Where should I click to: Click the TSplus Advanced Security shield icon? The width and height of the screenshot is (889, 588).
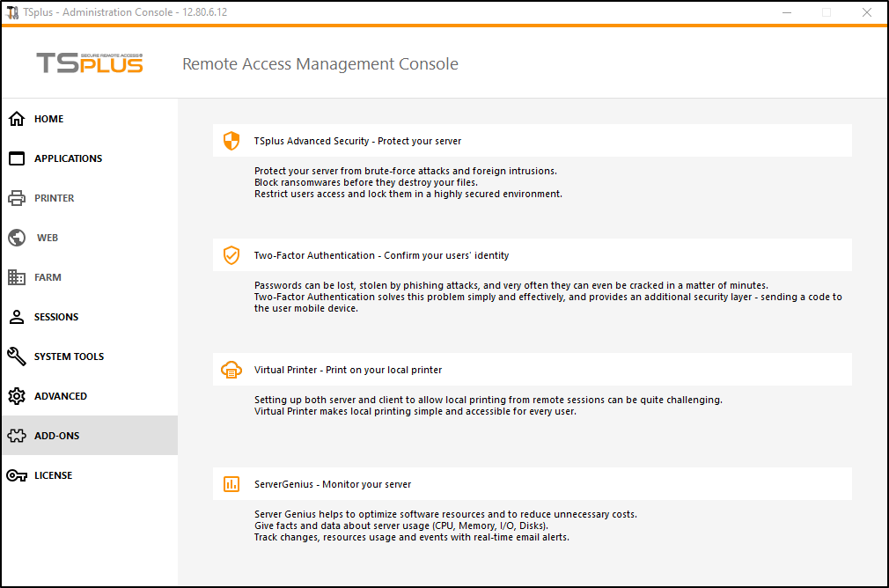(231, 140)
